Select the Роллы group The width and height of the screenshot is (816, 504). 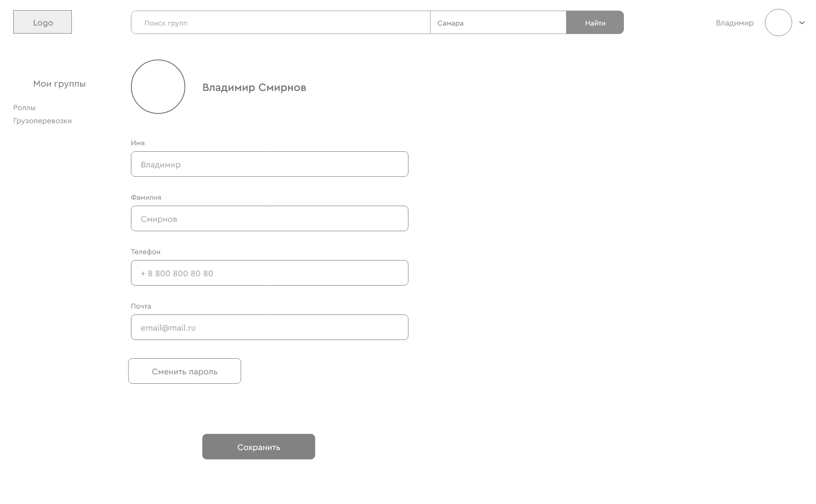tap(25, 108)
